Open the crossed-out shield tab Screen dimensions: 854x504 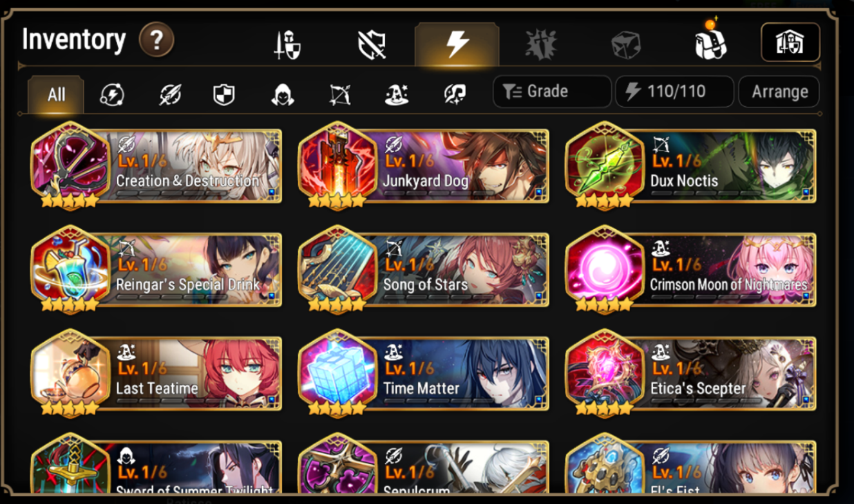coord(372,45)
